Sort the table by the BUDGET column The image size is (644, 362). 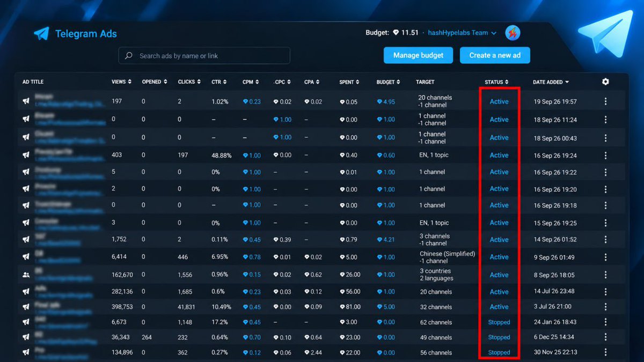tap(389, 82)
